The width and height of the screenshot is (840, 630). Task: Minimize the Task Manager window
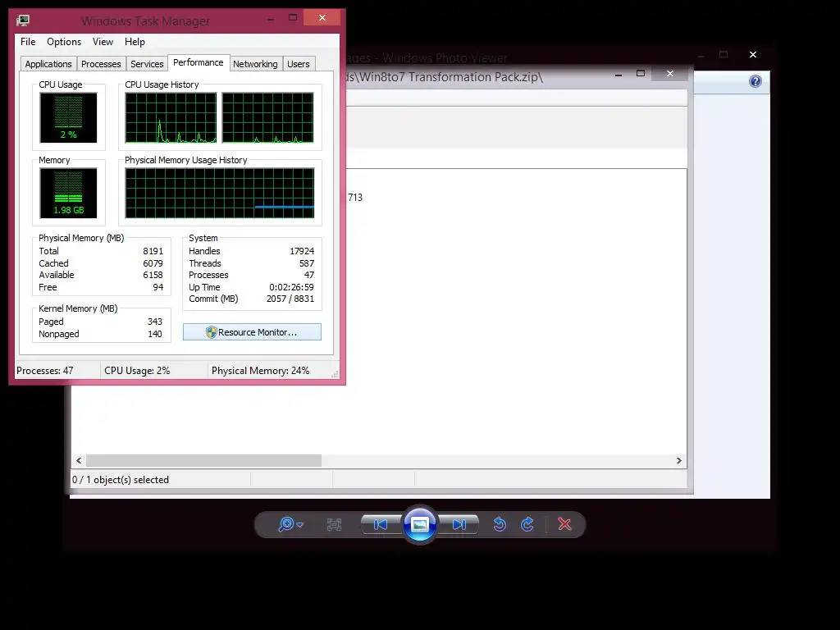click(271, 18)
